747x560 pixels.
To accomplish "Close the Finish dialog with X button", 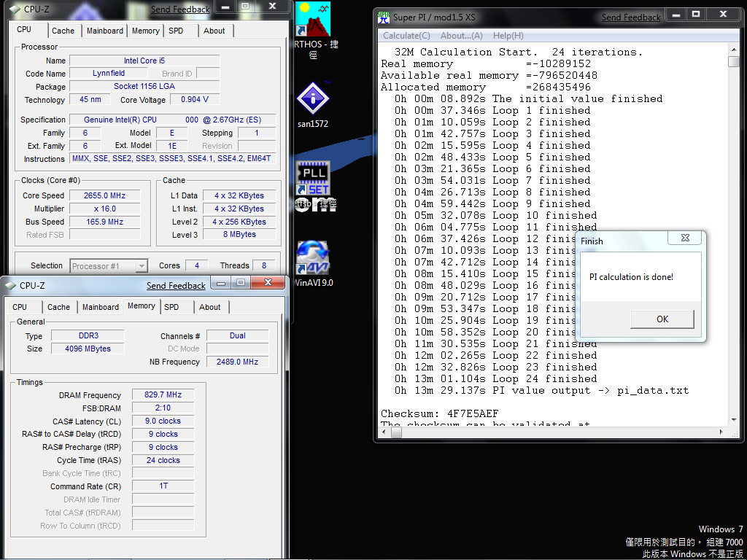I will tap(685, 238).
